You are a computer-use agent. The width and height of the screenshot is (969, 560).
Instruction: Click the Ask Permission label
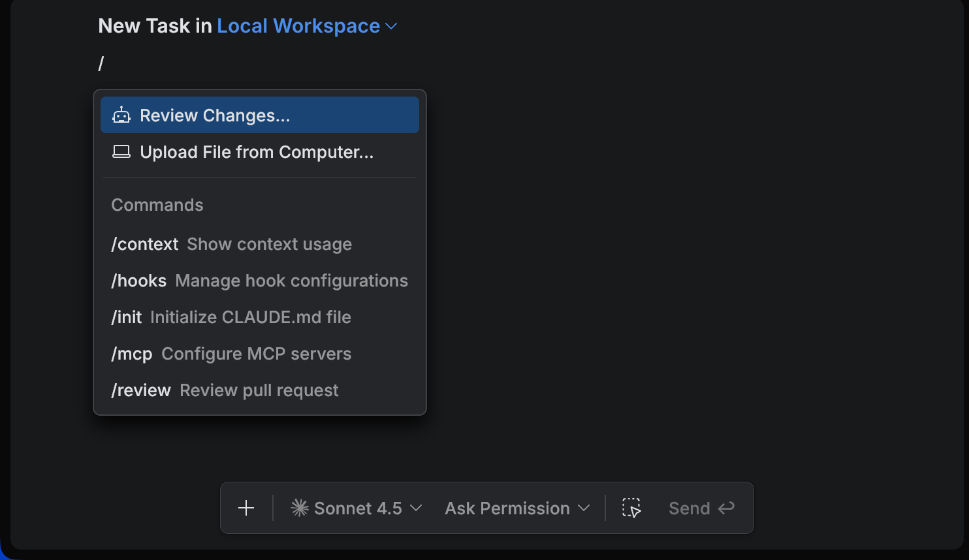pyautogui.click(x=507, y=508)
